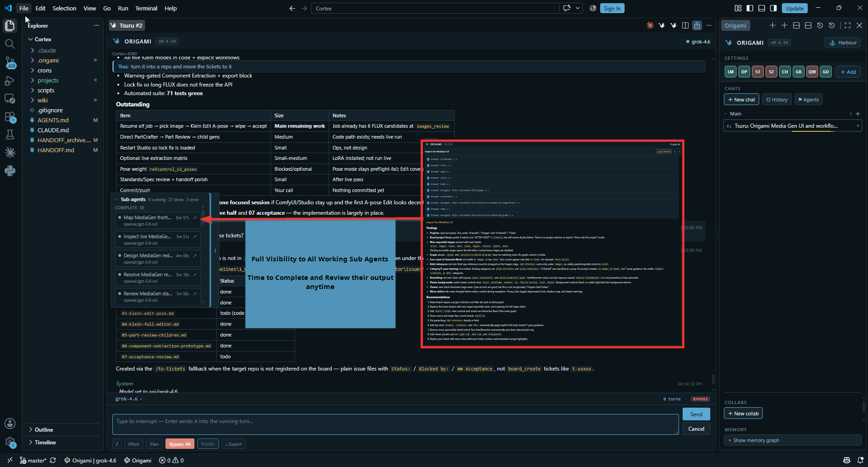The width and height of the screenshot is (868, 467).
Task: Open the Python view in activity bar
Action: [10, 171]
